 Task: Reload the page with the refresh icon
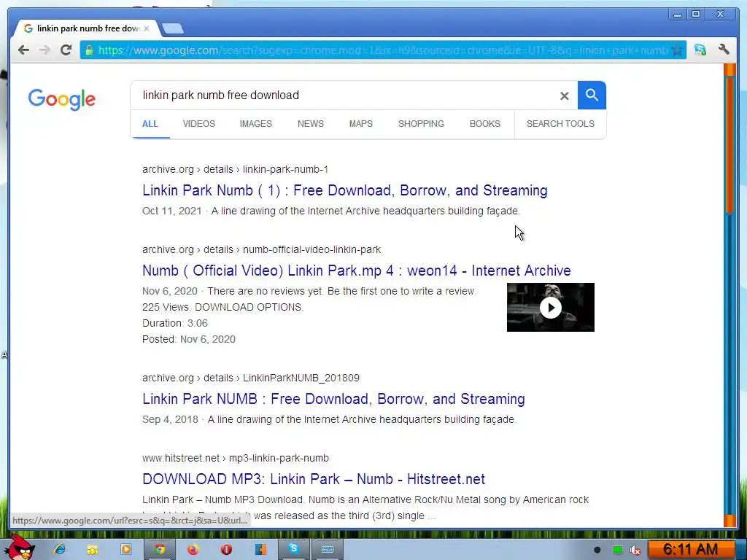66,50
